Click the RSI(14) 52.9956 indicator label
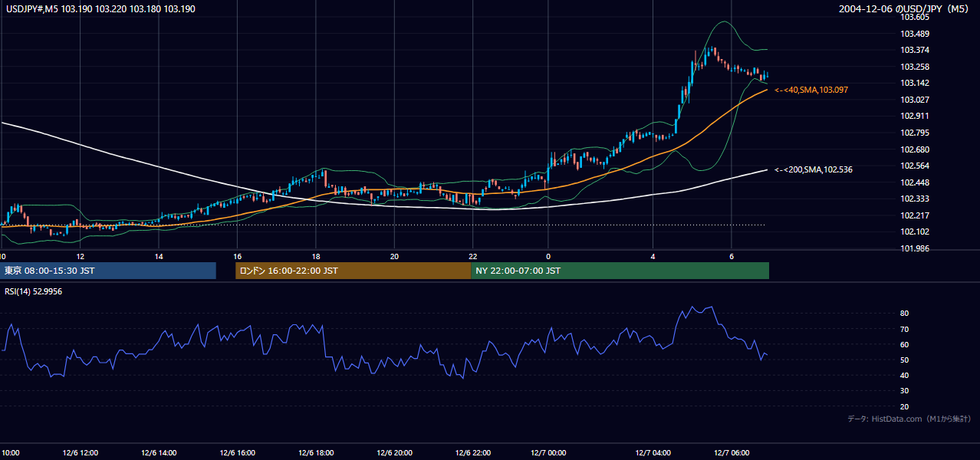The height and width of the screenshot is (460, 980). (x=34, y=291)
